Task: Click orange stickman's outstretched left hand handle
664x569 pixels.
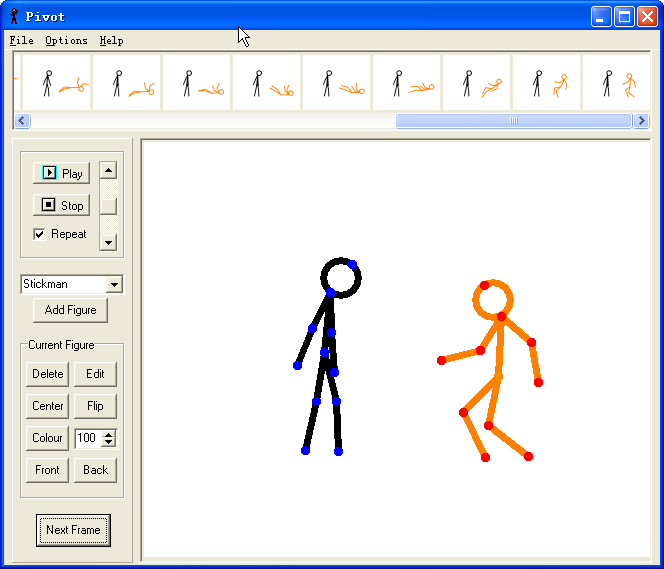Action: tap(441, 360)
